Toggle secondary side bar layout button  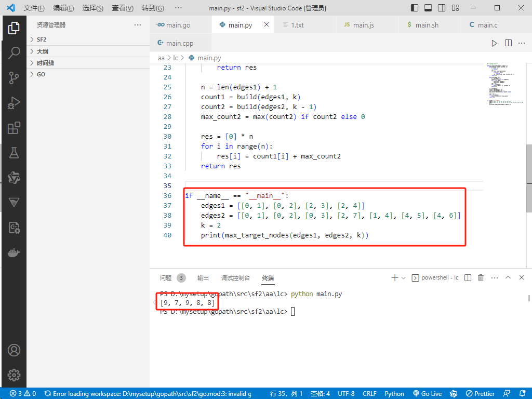pos(442,8)
